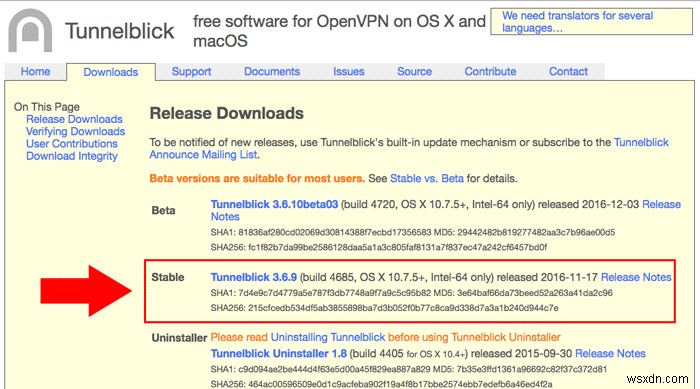Open the Documents tab
700x389 pixels.
click(x=272, y=71)
